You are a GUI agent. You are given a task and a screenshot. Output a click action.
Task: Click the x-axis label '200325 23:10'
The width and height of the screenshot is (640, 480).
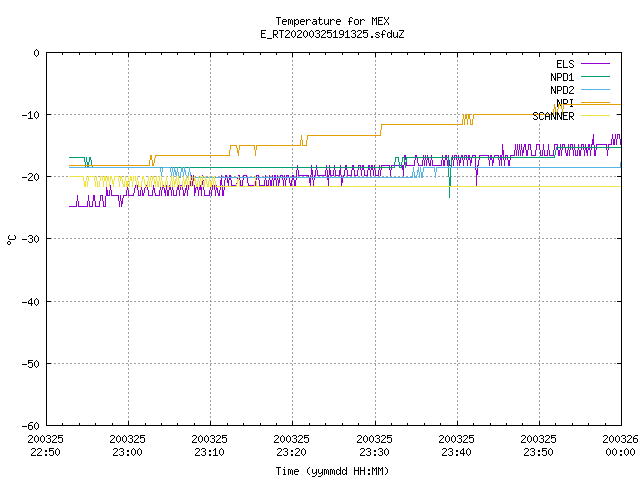(x=209, y=446)
